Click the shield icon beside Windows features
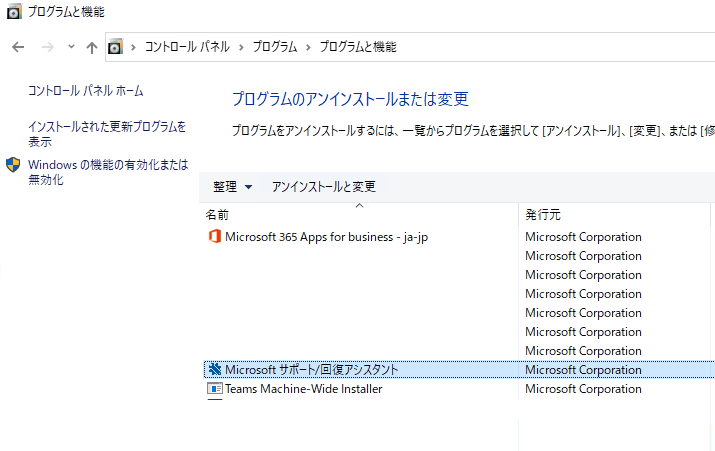Viewport: 715px width, 451px height. pyautogui.click(x=13, y=165)
